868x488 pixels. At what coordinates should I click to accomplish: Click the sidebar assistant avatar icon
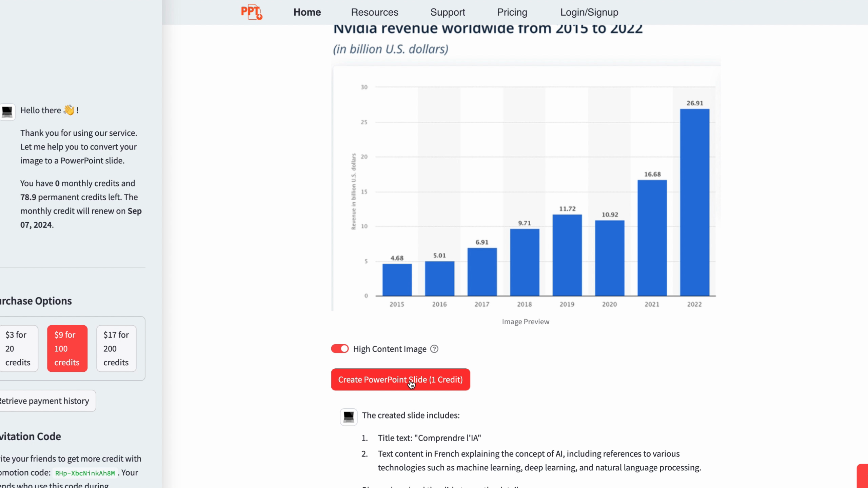tap(7, 111)
